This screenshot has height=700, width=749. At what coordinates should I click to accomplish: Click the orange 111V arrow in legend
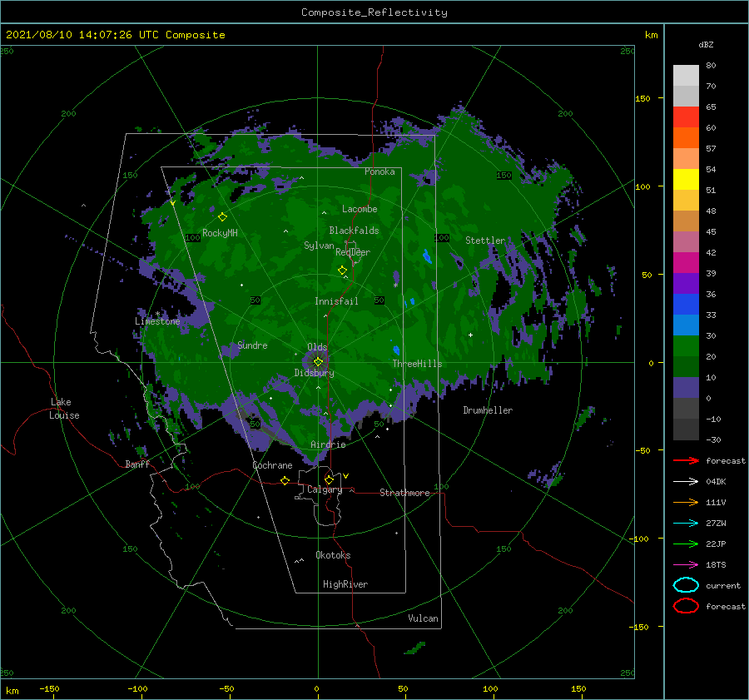pos(686,502)
